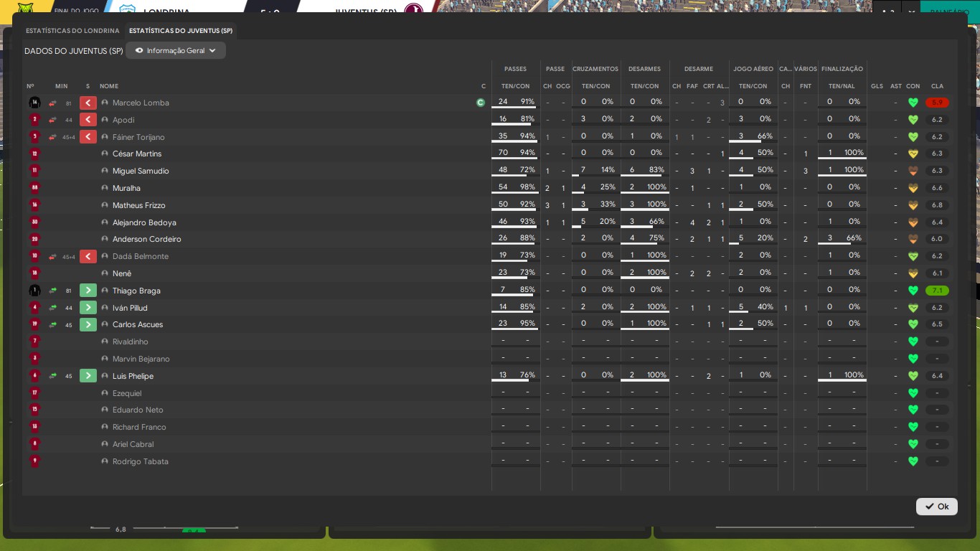This screenshot has width=980, height=551.
Task: Click Rodrigo Tabata's shirt number icon
Action: (34, 461)
